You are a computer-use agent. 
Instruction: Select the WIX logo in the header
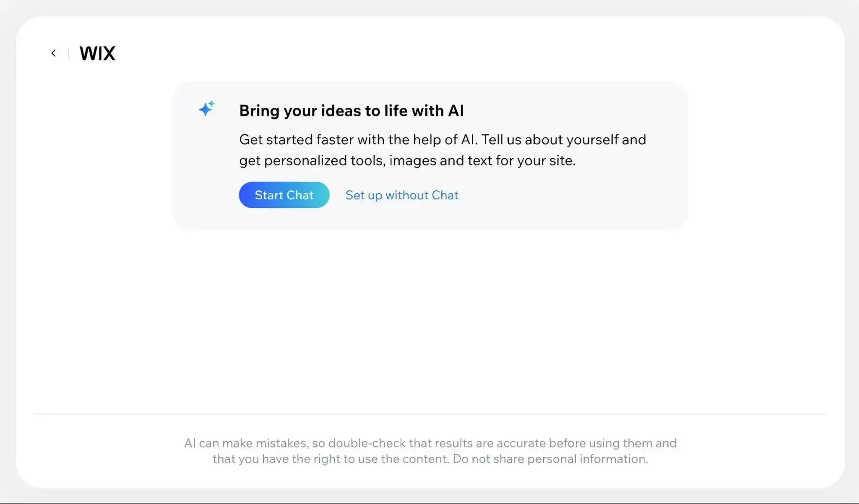(x=97, y=53)
